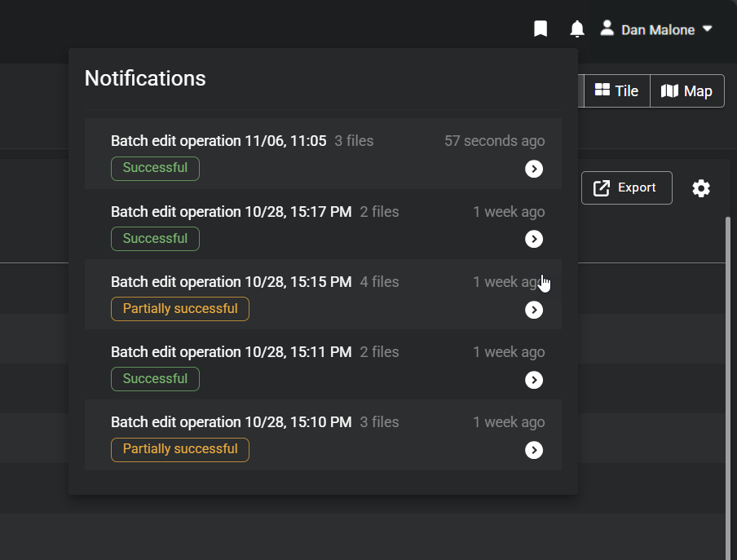Image resolution: width=737 pixels, height=560 pixels.
Task: Click the circled arrow on the 10/28 15:10 notification
Action: pyautogui.click(x=534, y=450)
